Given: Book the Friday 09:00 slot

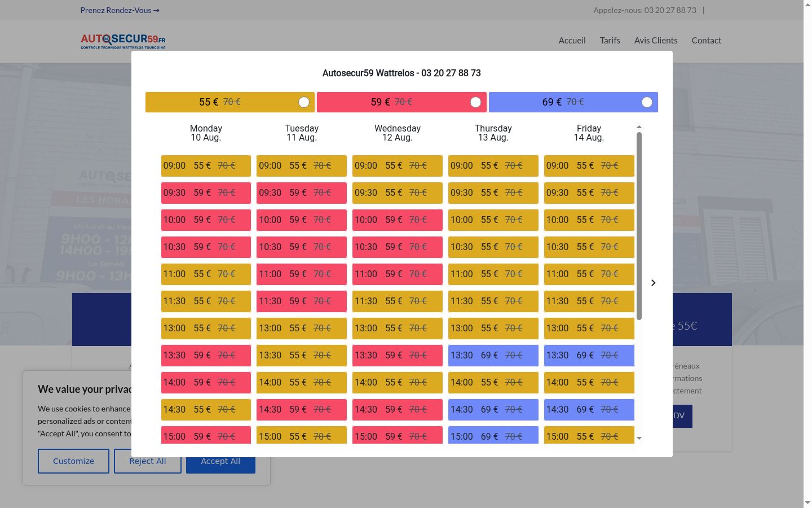Looking at the screenshot, I should point(589,166).
